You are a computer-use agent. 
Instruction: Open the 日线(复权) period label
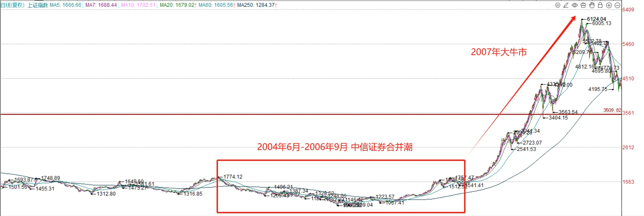click(x=13, y=5)
